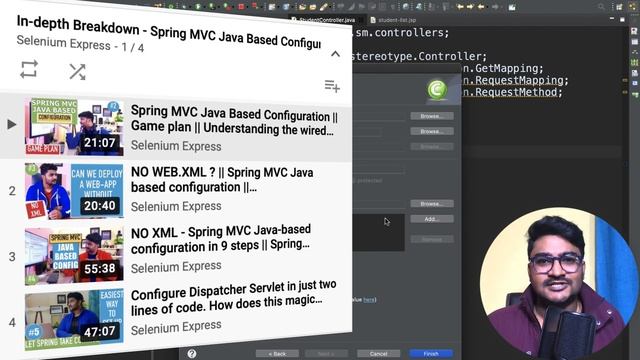Image resolution: width=640 pixels, height=360 pixels.
Task: Click the green Run icon in Eclipse toolbar
Action: click(198, 7)
